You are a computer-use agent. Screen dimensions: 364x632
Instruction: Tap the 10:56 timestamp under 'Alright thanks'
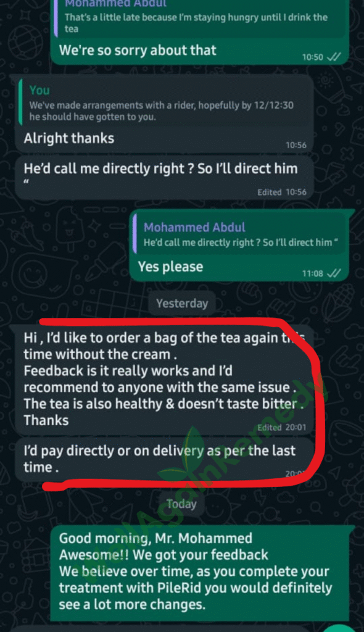[x=296, y=145]
